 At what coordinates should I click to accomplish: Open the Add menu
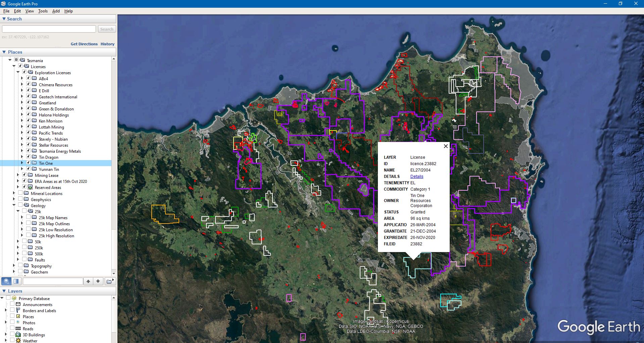tap(56, 11)
